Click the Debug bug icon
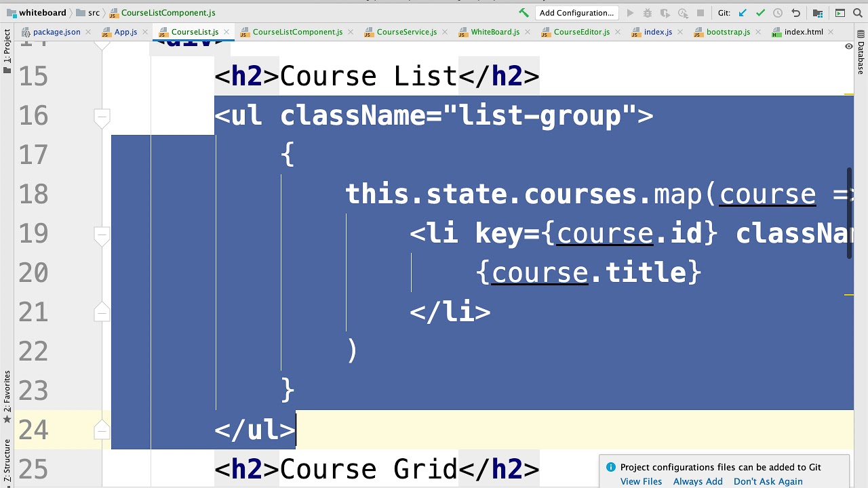 point(648,13)
